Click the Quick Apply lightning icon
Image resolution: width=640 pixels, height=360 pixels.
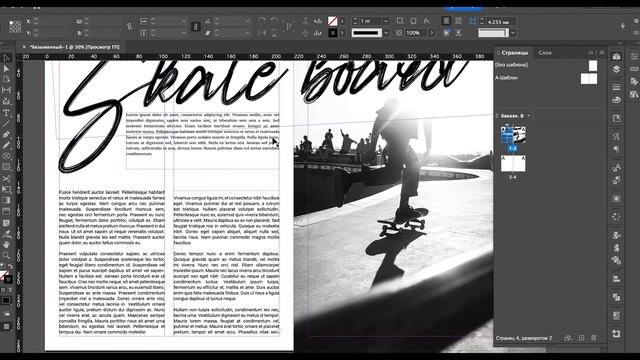coord(623,26)
